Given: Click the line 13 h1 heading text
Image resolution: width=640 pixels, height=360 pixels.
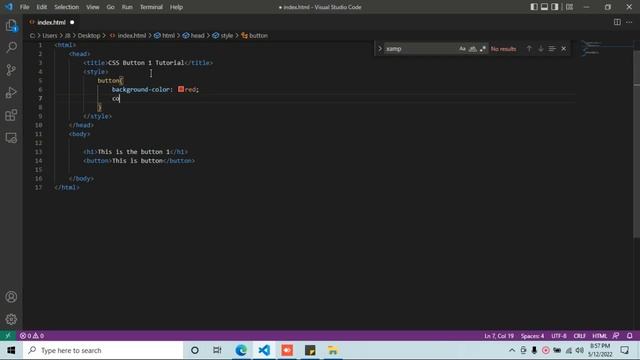Looking at the screenshot, I should (133, 151).
